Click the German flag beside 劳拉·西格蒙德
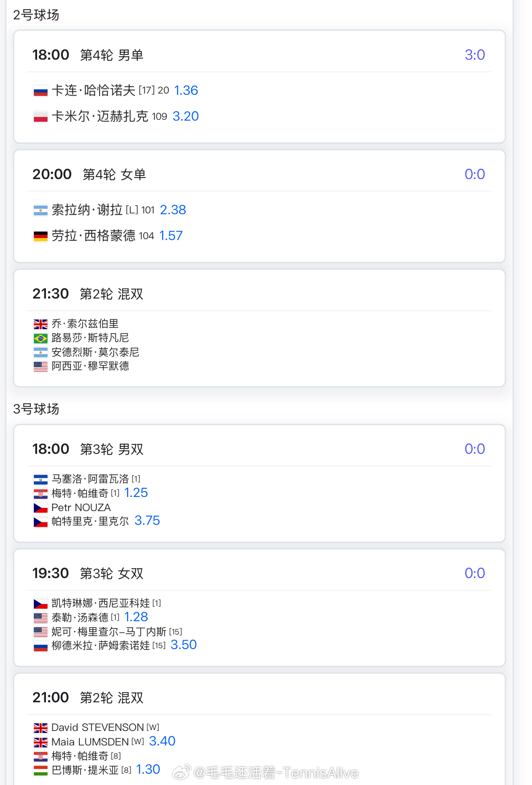 tap(40, 236)
